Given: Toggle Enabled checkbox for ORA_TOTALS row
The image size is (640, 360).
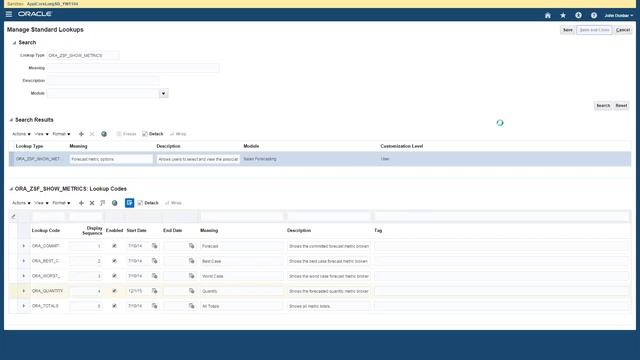Looking at the screenshot, I should 114,306.
